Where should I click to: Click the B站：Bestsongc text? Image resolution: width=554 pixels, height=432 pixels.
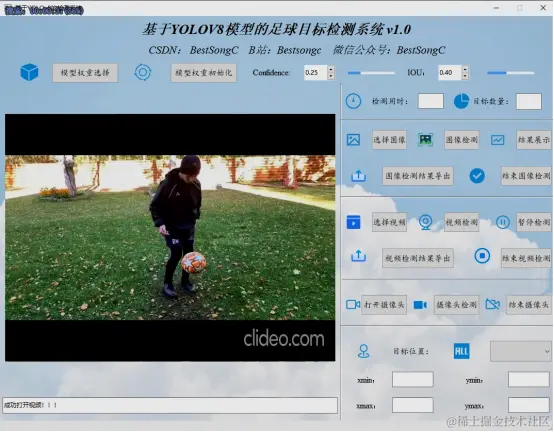pos(285,50)
